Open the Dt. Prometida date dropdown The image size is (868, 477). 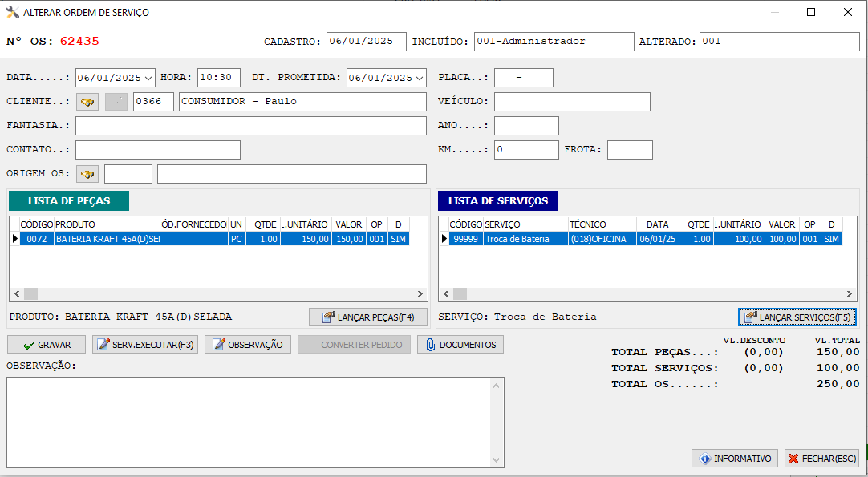(420, 78)
